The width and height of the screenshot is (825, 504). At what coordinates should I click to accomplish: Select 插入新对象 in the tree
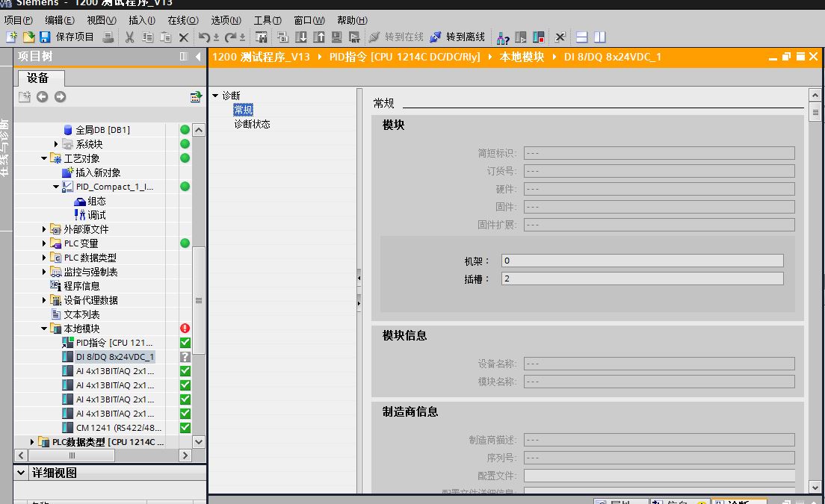click(98, 172)
